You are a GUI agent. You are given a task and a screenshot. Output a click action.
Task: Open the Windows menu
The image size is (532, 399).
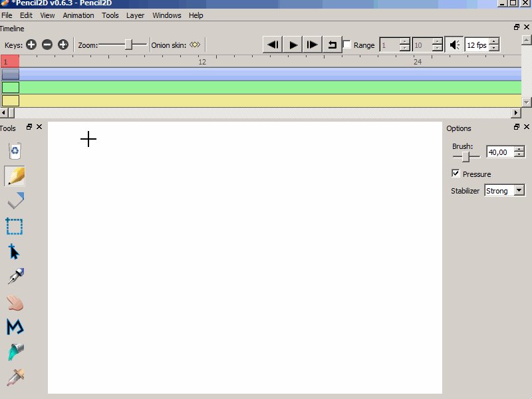tap(167, 15)
